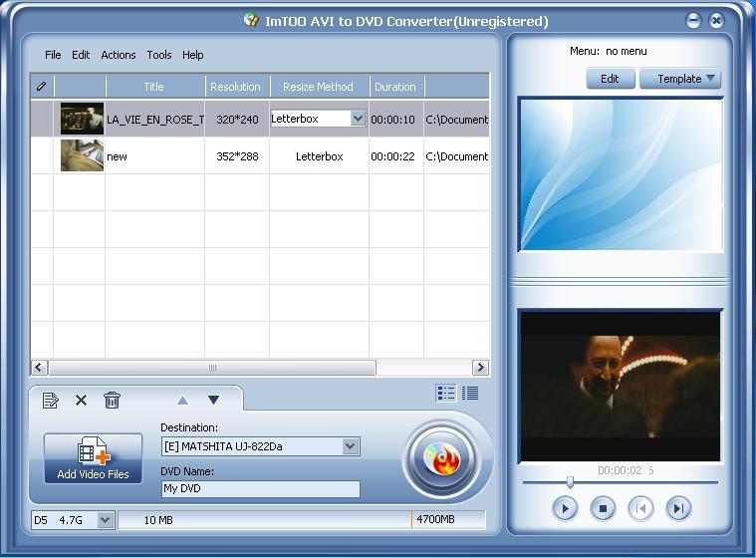Clear list with trash bin icon
This screenshot has width=756, height=558.
point(112,400)
